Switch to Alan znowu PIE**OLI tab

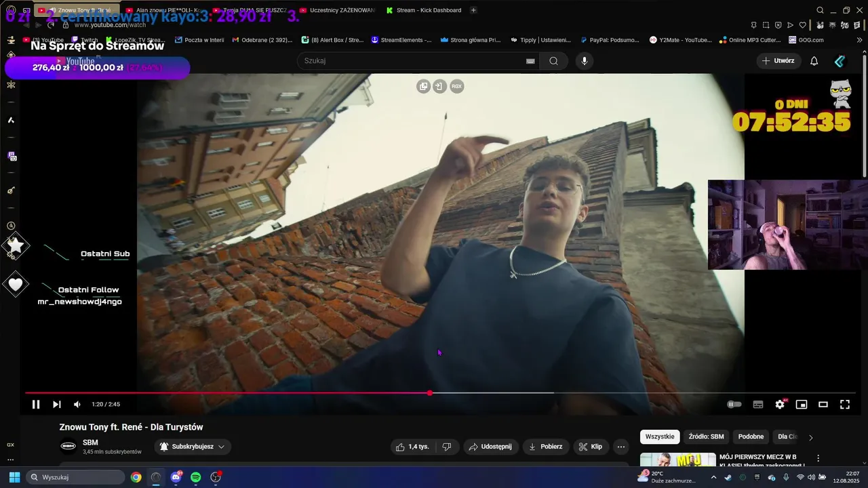(163, 10)
